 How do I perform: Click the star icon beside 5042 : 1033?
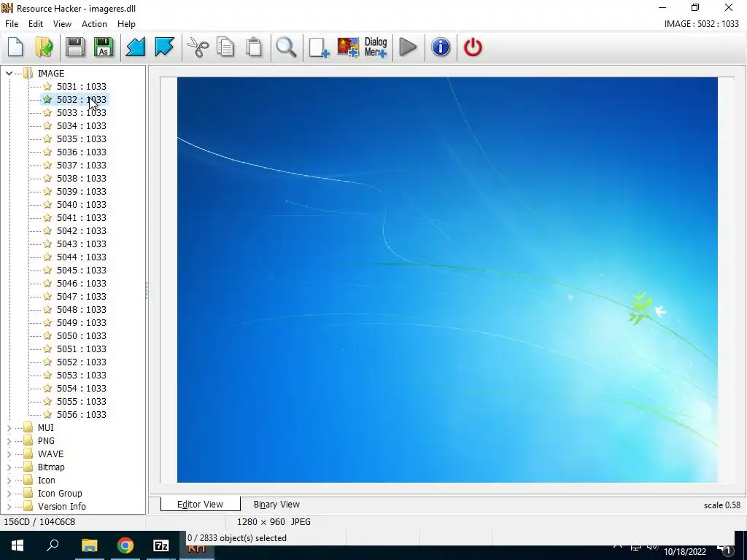[47, 230]
